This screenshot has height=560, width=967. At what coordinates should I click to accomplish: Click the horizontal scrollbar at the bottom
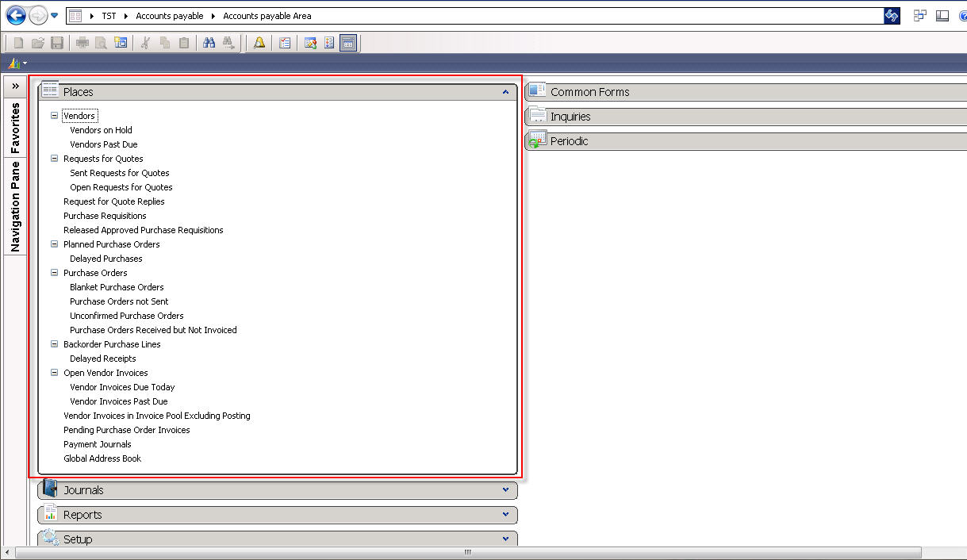tap(466, 552)
